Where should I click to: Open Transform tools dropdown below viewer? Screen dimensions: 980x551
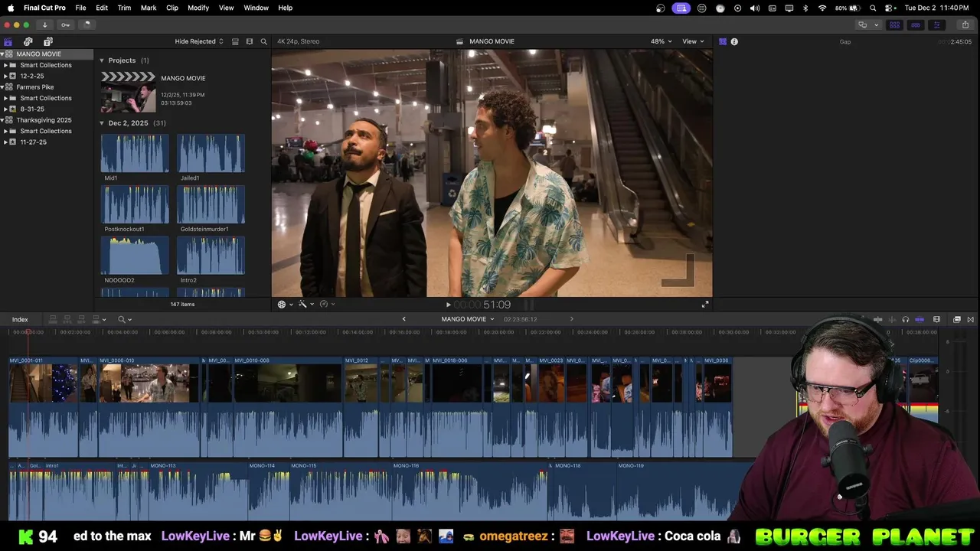[x=285, y=304]
